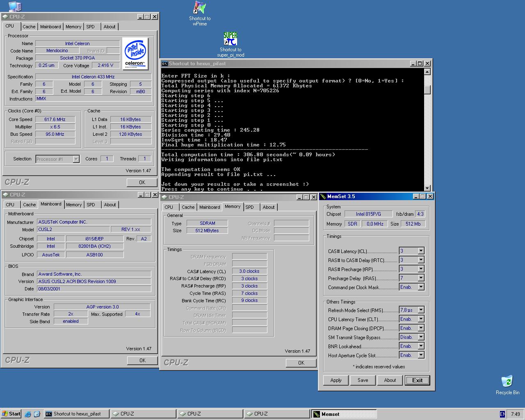Image resolution: width=525 pixels, height=420 pixels.
Task: Click the language indicator in system tray
Action: click(x=502, y=414)
